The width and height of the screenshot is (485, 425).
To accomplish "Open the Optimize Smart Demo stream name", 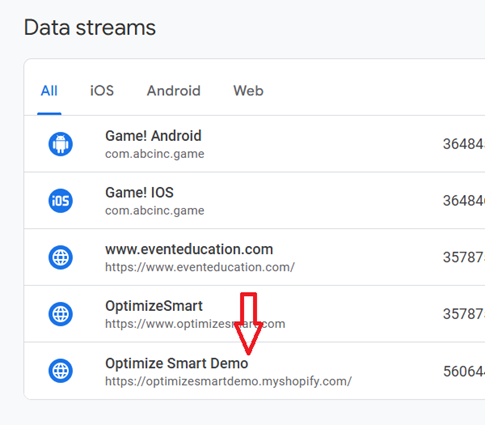I will (177, 363).
